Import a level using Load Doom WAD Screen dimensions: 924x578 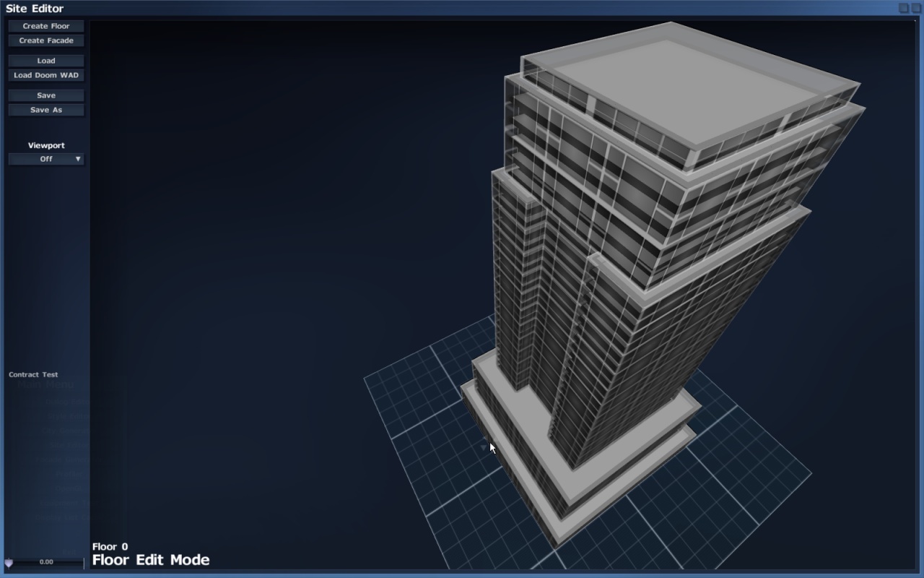(x=46, y=75)
